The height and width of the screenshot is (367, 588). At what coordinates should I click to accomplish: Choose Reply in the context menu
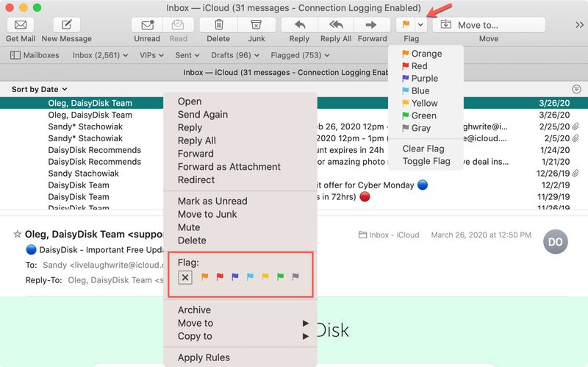(x=240, y=127)
